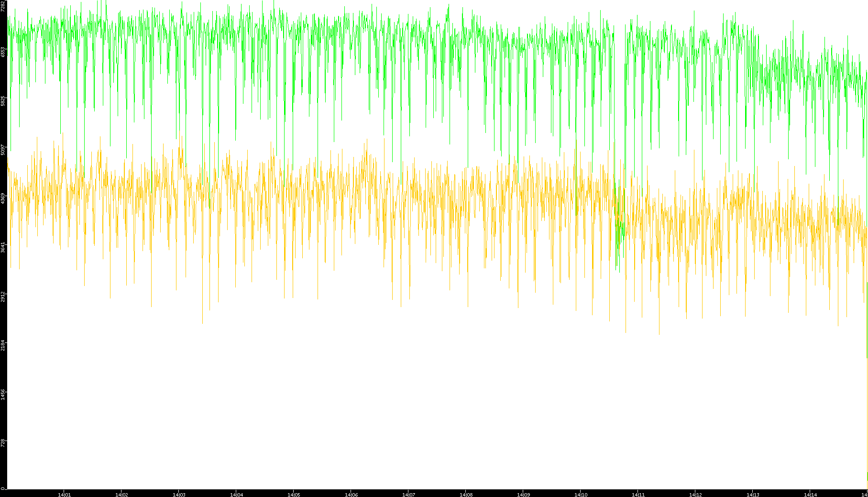Click the 14:06 marker on the bottom axis
Image resolution: width=868 pixels, height=497 pixels.
[351, 495]
